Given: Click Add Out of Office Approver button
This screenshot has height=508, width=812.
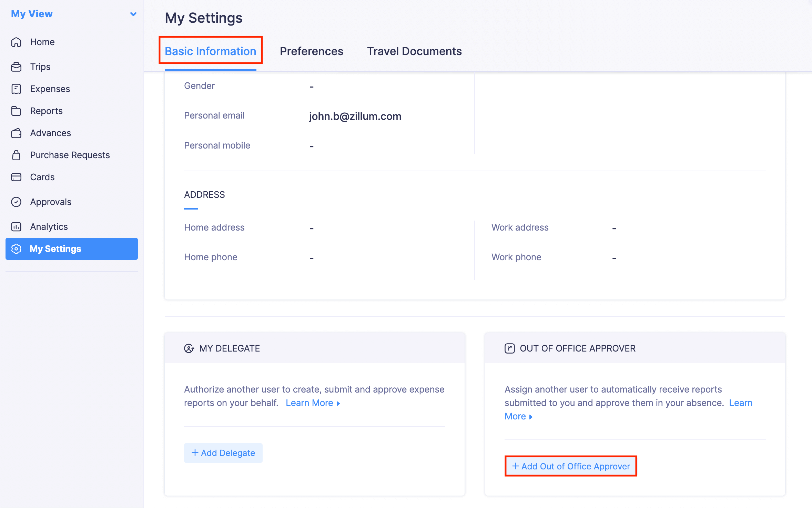Looking at the screenshot, I should (x=571, y=466).
